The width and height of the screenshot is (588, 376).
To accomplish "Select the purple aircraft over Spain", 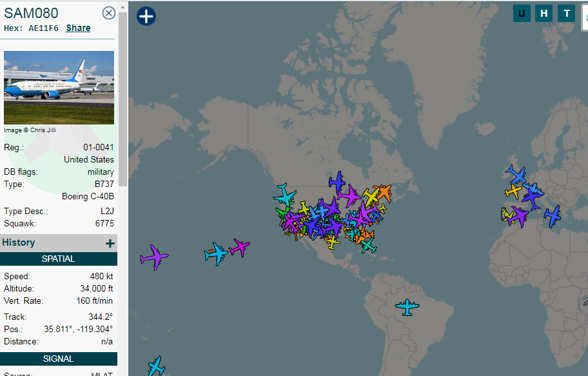I will point(520,216).
